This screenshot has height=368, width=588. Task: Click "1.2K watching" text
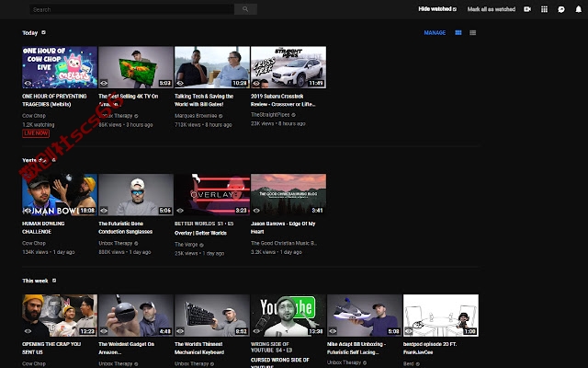coord(39,125)
